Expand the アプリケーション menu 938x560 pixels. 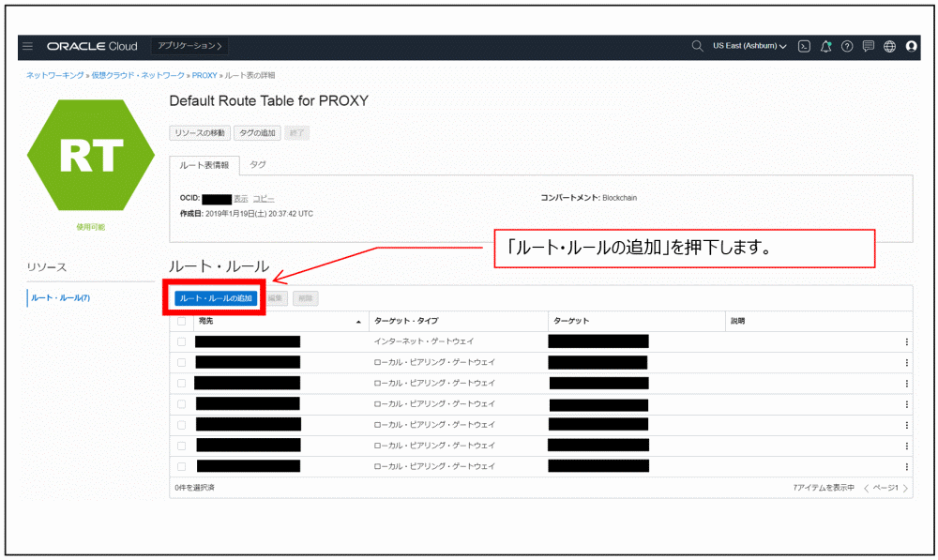pos(189,46)
